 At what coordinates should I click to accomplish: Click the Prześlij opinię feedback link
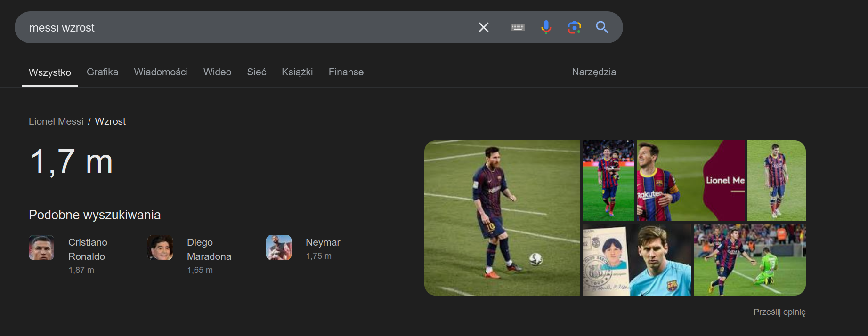pos(779,312)
